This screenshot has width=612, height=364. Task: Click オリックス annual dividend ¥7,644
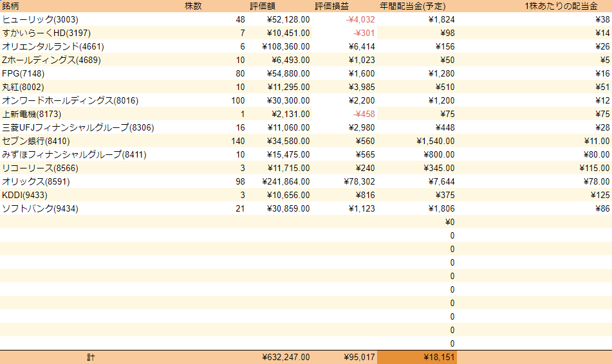tap(441, 182)
